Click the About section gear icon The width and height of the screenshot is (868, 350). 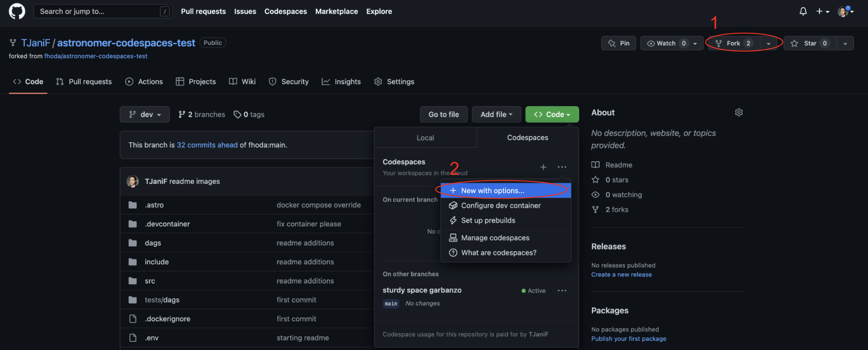click(739, 112)
